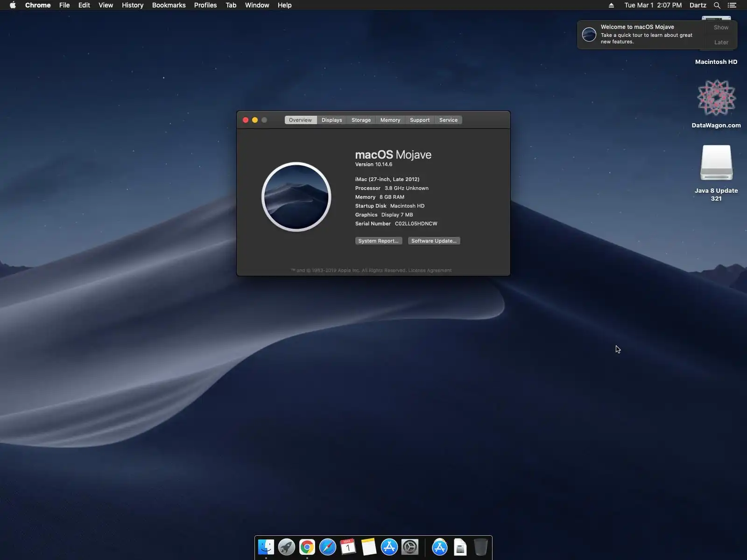Click the '3.8 GHz Unknown' processor value
Screen dimensions: 747x560
point(407,188)
